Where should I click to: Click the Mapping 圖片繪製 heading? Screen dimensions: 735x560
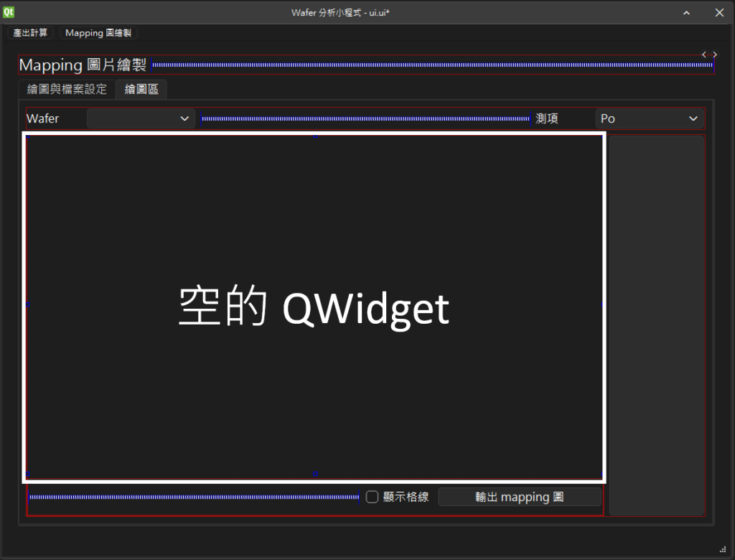click(x=83, y=65)
